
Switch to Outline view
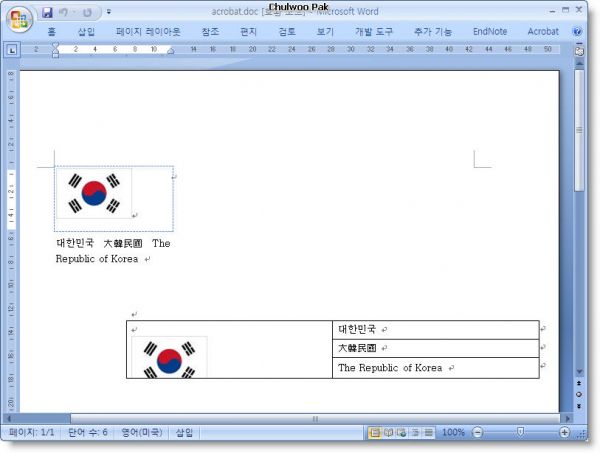click(x=415, y=433)
